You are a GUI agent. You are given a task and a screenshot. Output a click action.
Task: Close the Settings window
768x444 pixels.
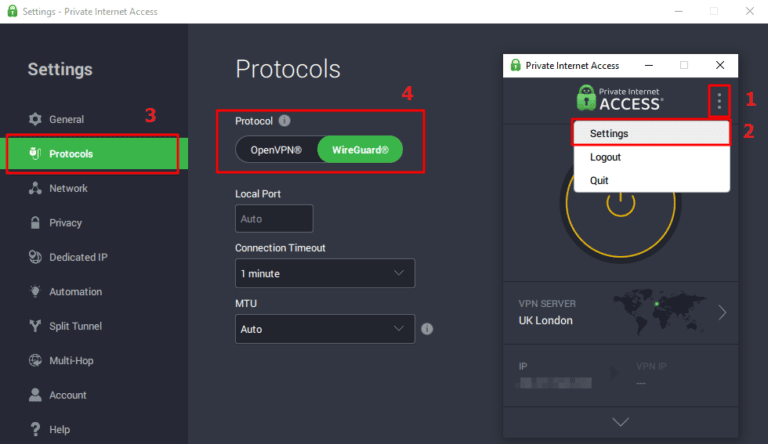pos(750,11)
